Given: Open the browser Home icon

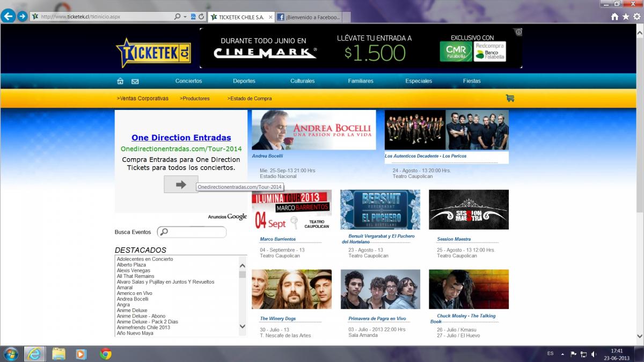Looking at the screenshot, I should (615, 17).
